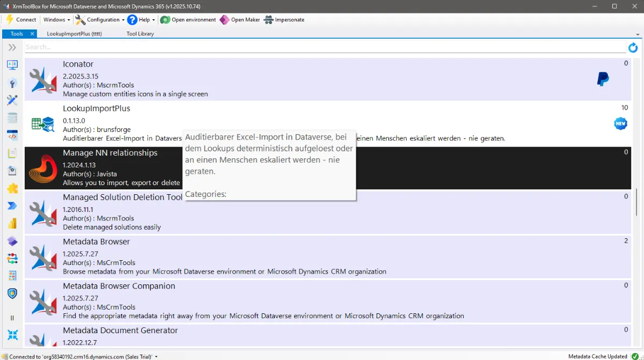Click the Manage NN relationships swirl icon
Viewport: 644px width, 360px height.
(x=43, y=168)
